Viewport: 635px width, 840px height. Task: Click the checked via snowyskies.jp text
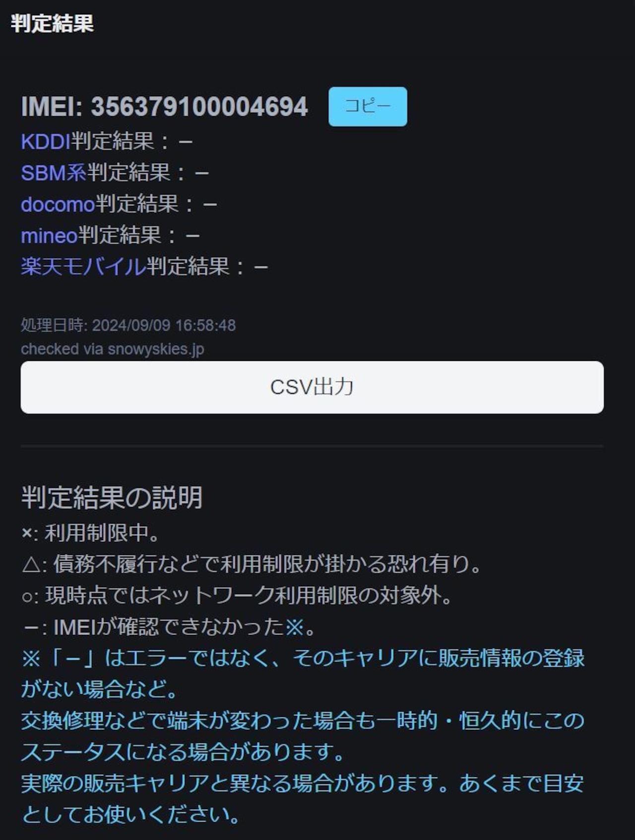tap(112, 349)
